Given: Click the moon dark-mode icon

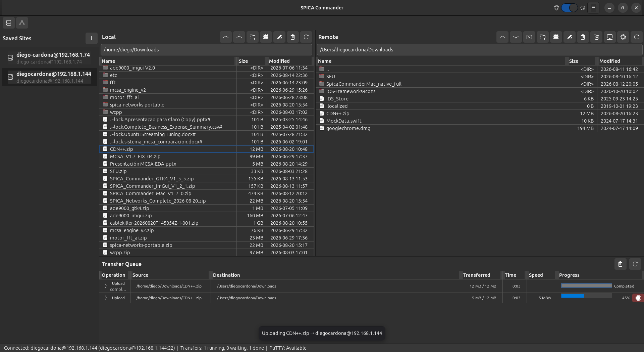Looking at the screenshot, I should point(583,8).
